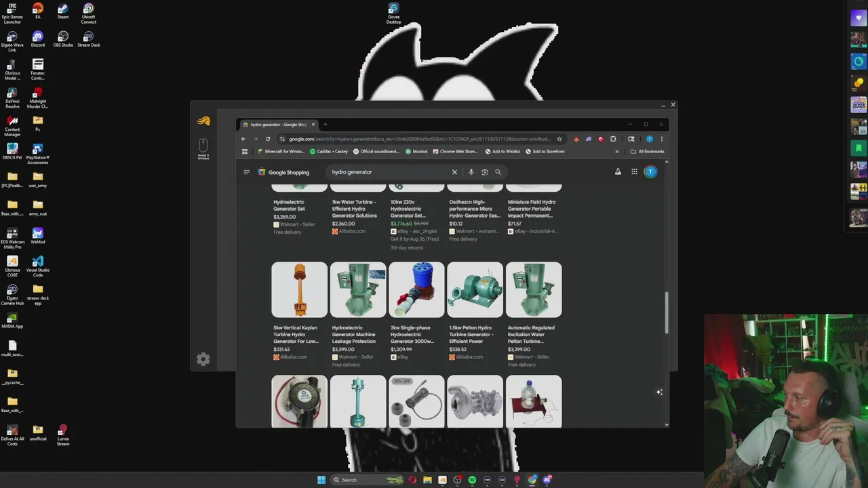Start voice search with microphone icon
The image size is (868, 488).
click(471, 172)
